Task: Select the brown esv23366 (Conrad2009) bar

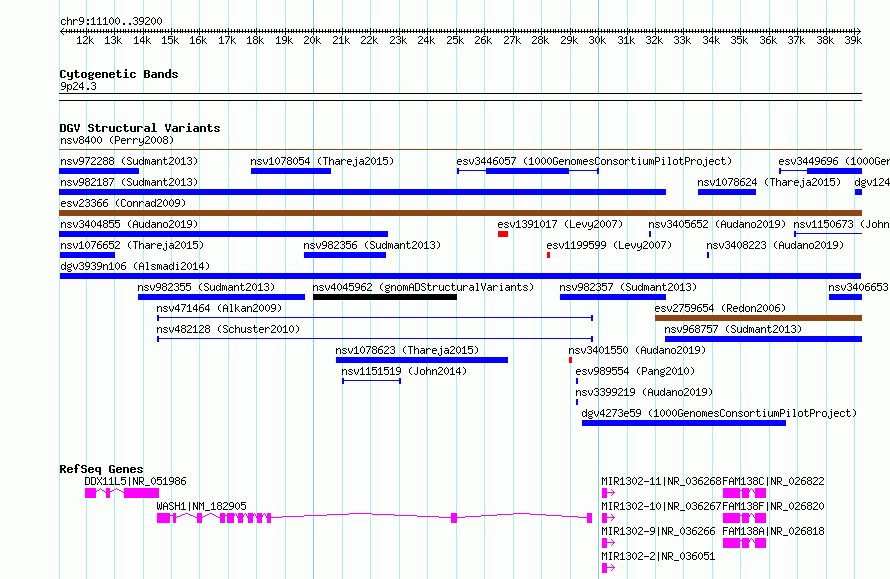Action: 460,213
